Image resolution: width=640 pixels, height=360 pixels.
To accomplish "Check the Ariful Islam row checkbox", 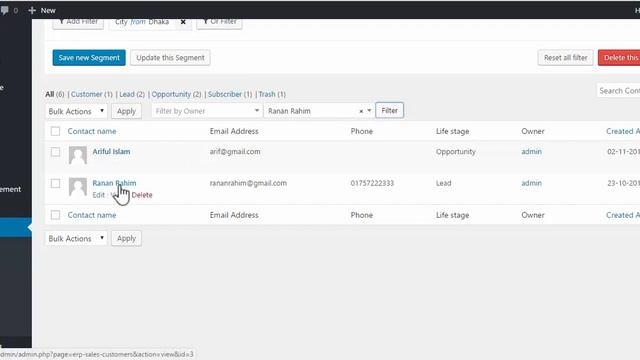I will (x=56, y=152).
